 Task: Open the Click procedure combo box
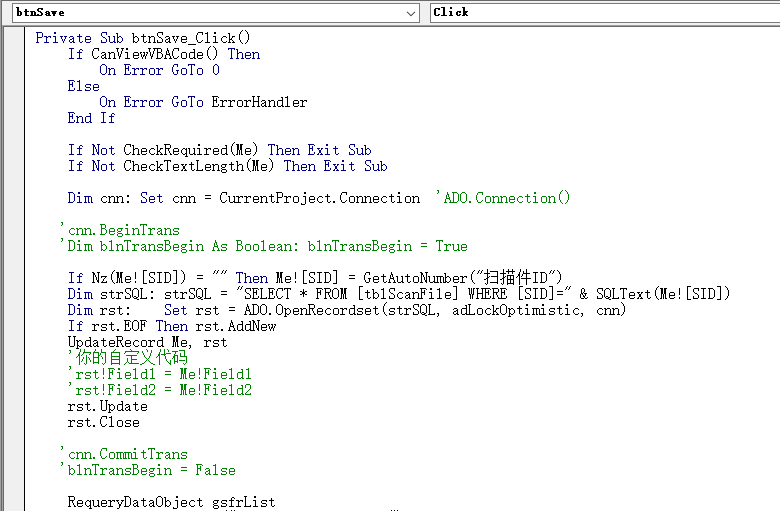[604, 12]
